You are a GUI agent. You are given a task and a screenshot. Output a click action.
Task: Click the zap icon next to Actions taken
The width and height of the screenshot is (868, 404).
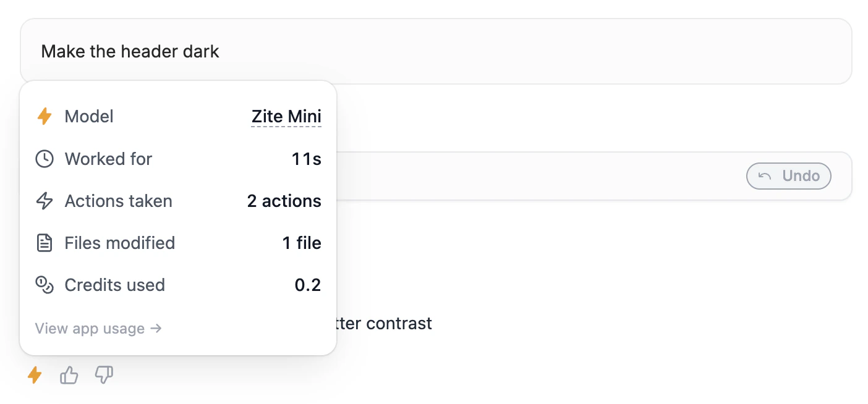(x=45, y=201)
